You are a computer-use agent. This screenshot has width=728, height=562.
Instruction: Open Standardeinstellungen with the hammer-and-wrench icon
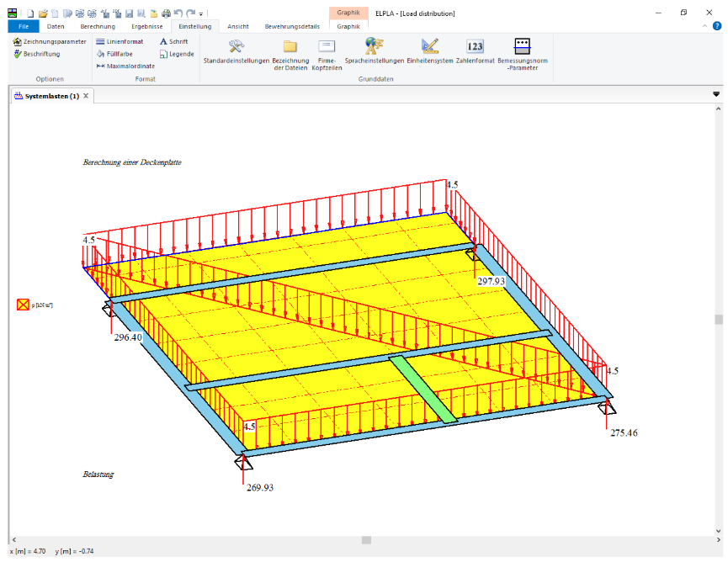(x=236, y=51)
